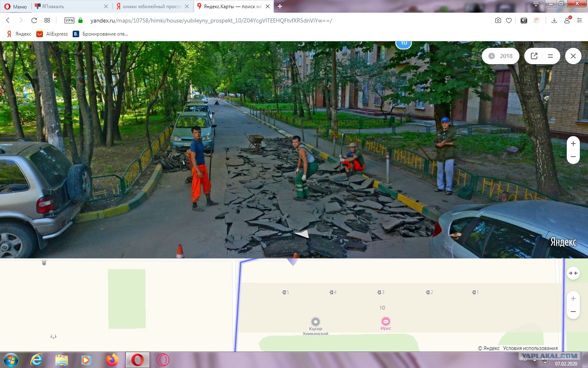Show site security padlock info
Image resolution: width=588 pixels, height=368 pixels.
click(80, 20)
